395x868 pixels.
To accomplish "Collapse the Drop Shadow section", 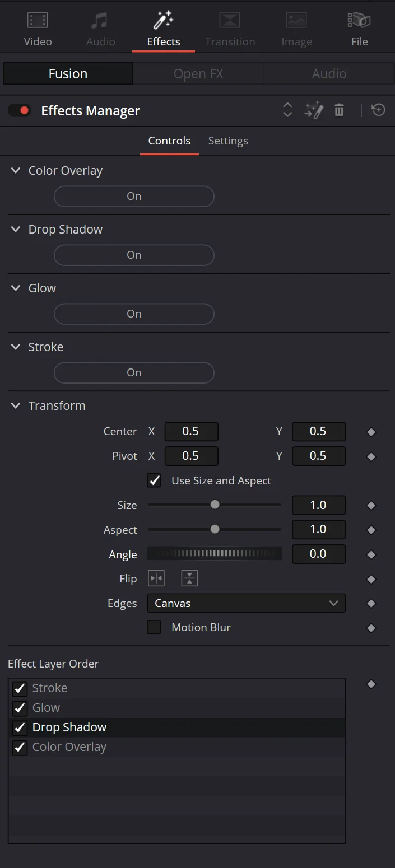I will [16, 230].
